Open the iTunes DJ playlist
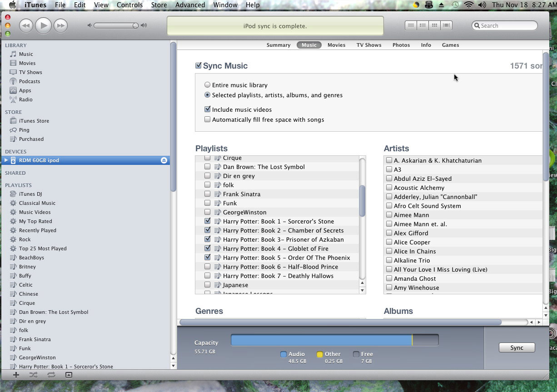This screenshot has height=392, width=557. click(x=30, y=194)
